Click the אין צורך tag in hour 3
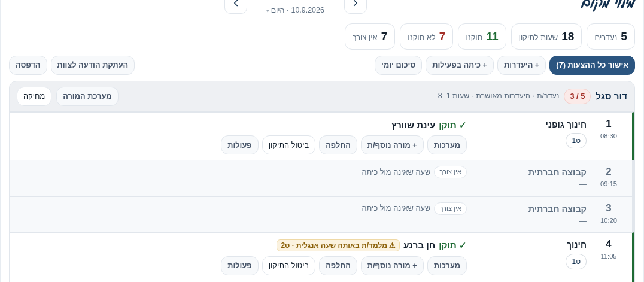The height and width of the screenshot is (282, 644). 450,209
